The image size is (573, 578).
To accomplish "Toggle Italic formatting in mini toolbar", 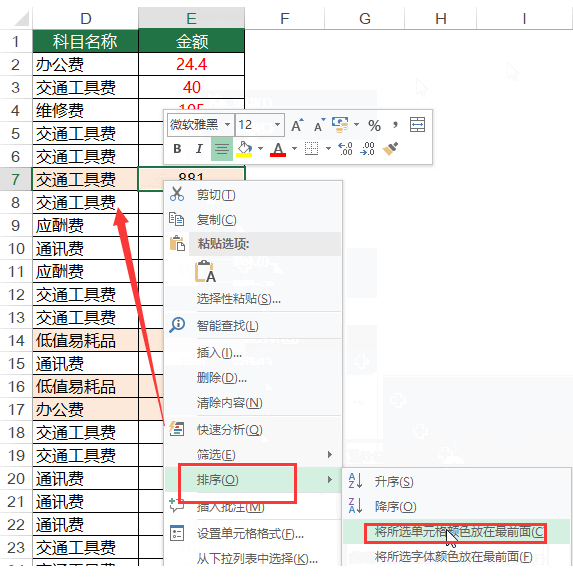I will [x=199, y=149].
